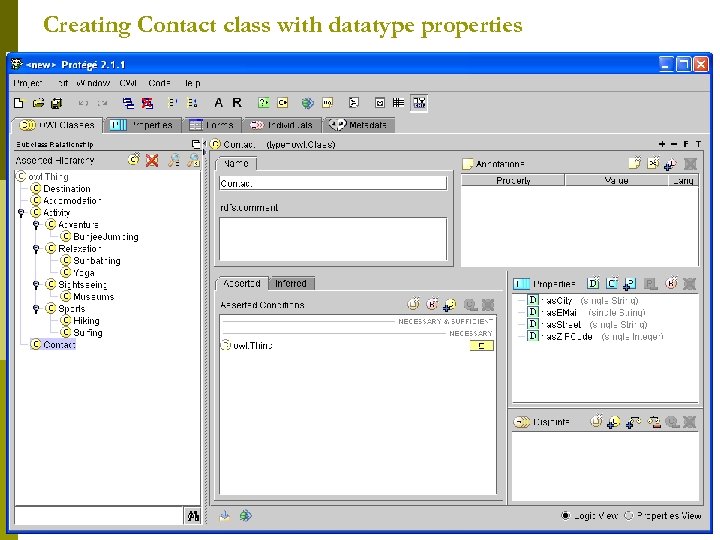Click the Open project folder icon
720x540 pixels.
coord(39,103)
